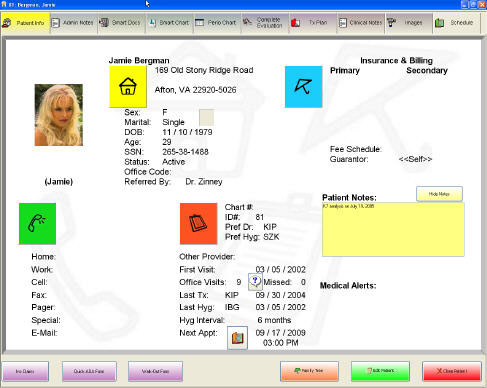Screen dimensions: 487x388
Task: View the Images tab
Action: pyautogui.click(x=409, y=23)
